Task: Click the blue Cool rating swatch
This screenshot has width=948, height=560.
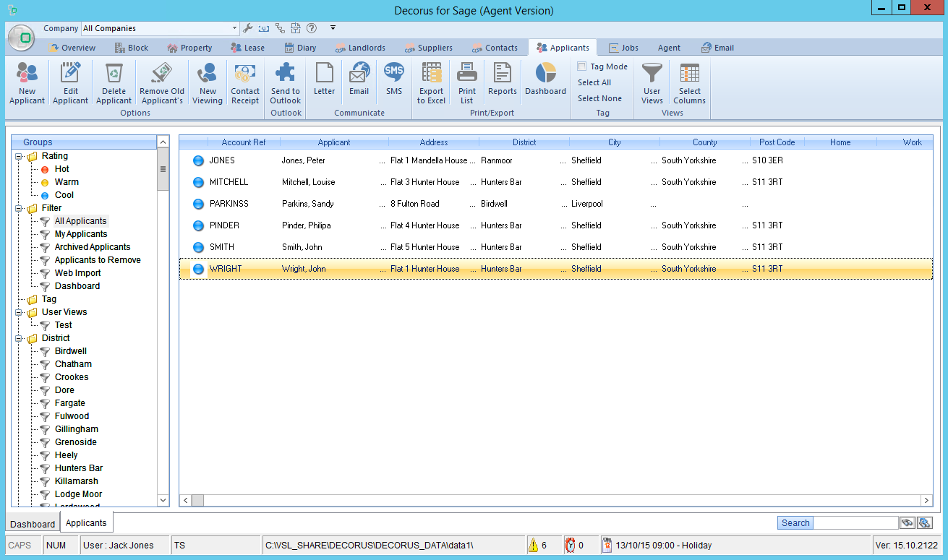Action: point(45,195)
